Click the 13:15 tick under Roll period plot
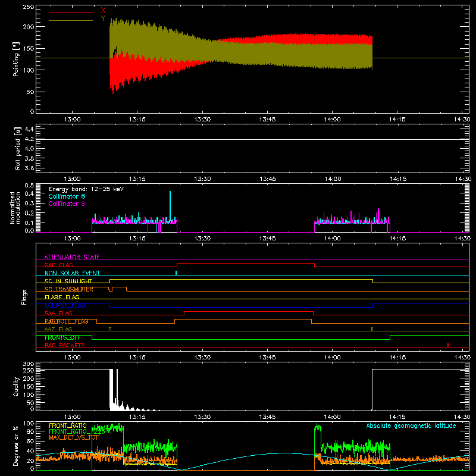This screenshot has width=476, height=476. [x=137, y=179]
